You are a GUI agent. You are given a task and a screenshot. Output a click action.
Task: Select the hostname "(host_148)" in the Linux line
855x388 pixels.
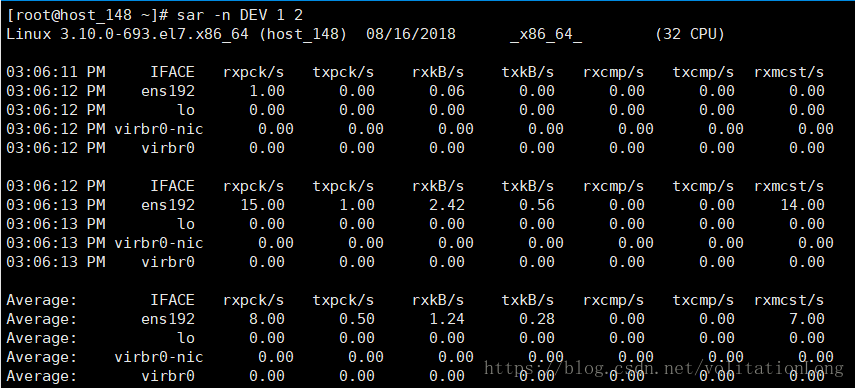tap(303, 35)
